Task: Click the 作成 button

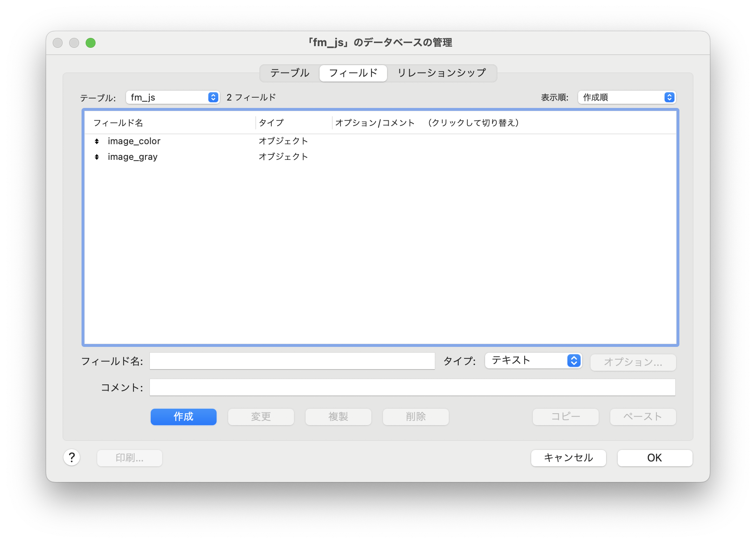Action: 183,417
